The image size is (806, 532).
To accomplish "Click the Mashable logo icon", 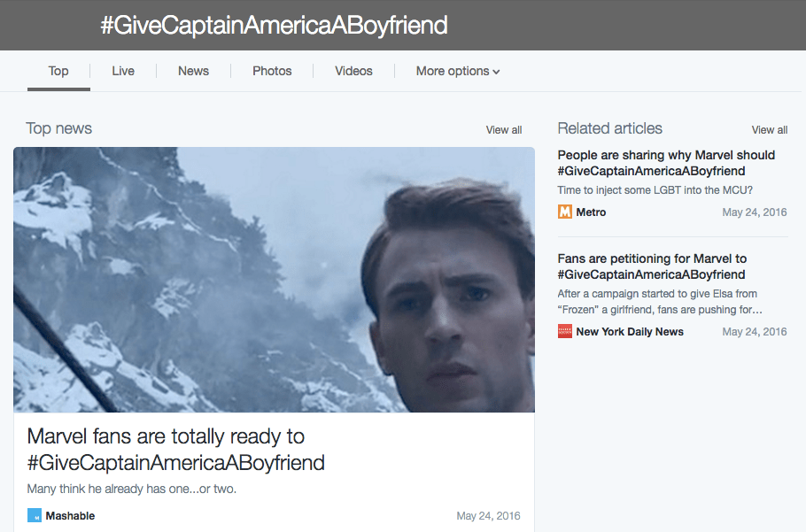I will (35, 515).
